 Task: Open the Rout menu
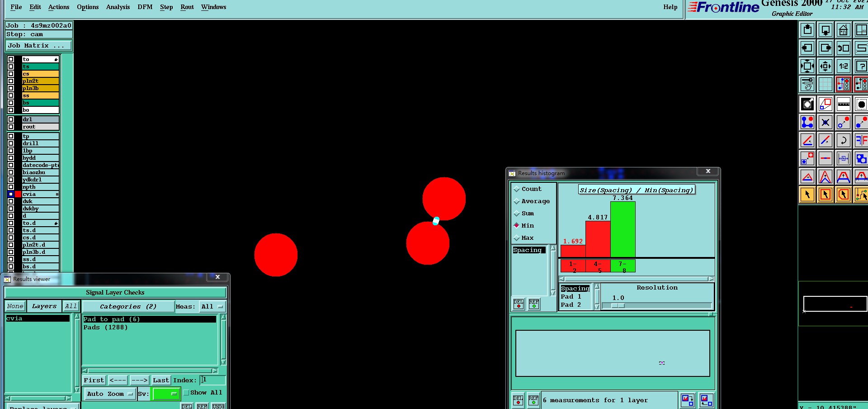[187, 7]
